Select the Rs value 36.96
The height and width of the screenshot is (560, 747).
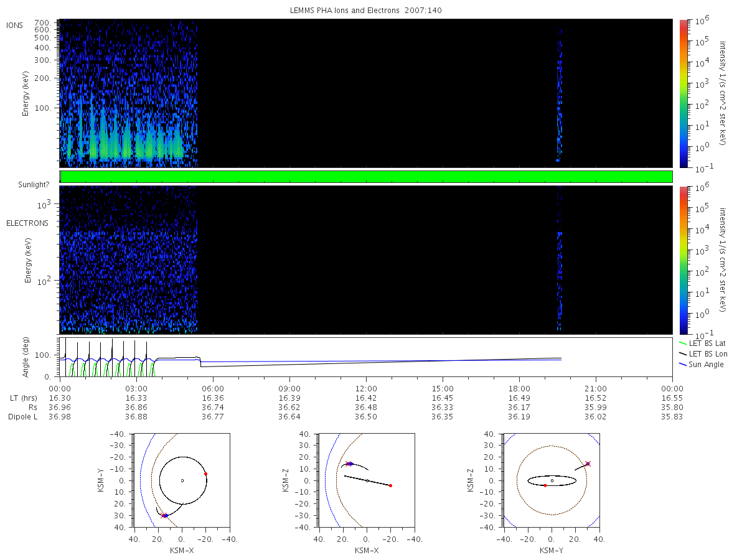[59, 407]
